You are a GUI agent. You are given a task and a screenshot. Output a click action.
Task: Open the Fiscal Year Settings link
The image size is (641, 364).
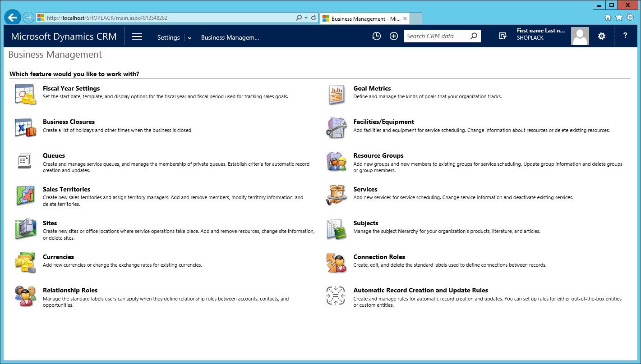[x=71, y=88]
